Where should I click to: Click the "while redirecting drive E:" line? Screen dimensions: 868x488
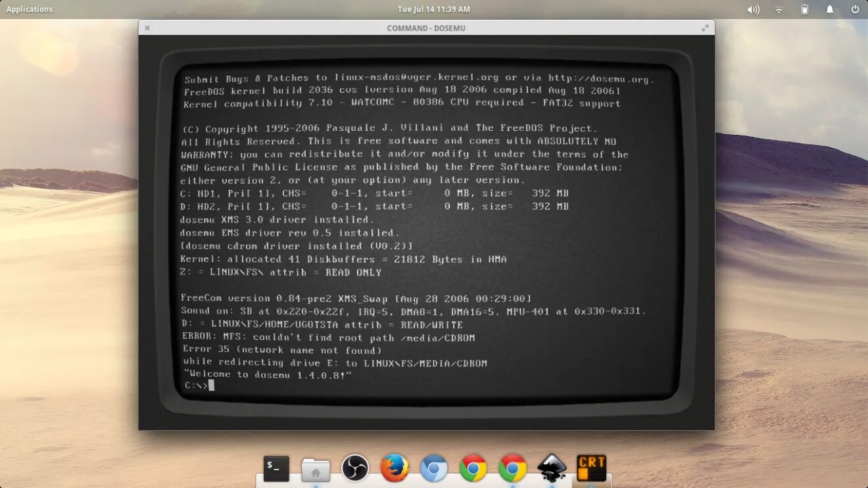coord(335,362)
